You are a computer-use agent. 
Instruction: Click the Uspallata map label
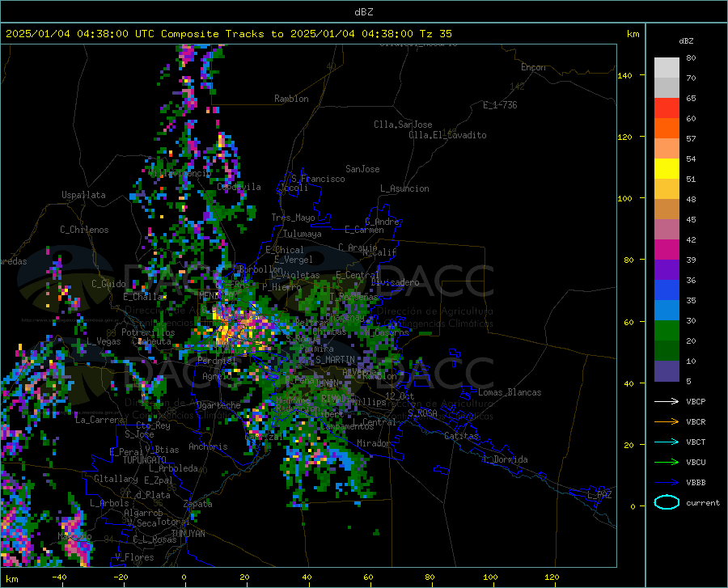83,195
